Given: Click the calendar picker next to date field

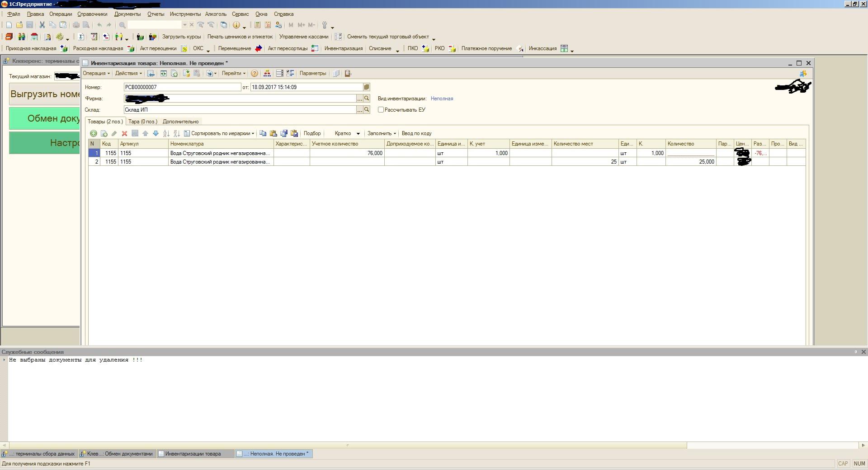Looking at the screenshot, I should click(367, 87).
